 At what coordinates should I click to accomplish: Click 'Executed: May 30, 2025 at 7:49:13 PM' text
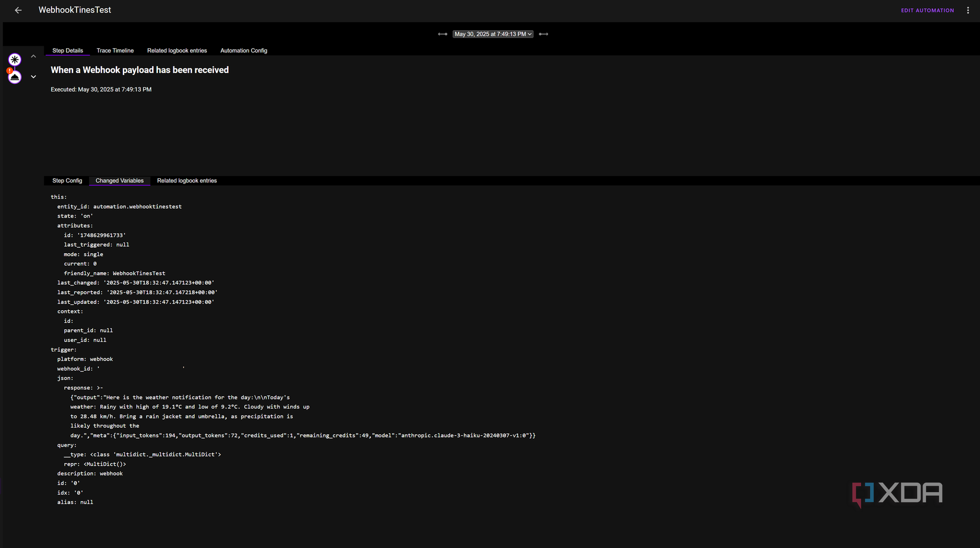101,90
